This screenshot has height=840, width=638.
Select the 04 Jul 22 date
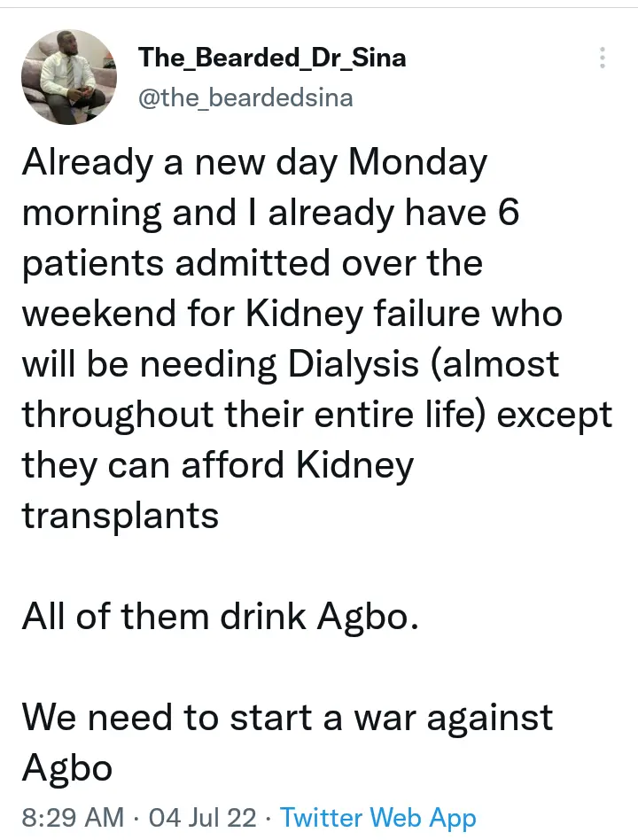coord(203,818)
